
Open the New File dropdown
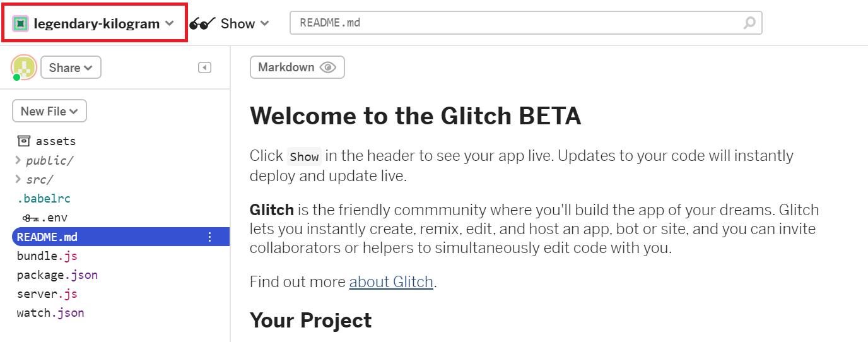point(49,111)
